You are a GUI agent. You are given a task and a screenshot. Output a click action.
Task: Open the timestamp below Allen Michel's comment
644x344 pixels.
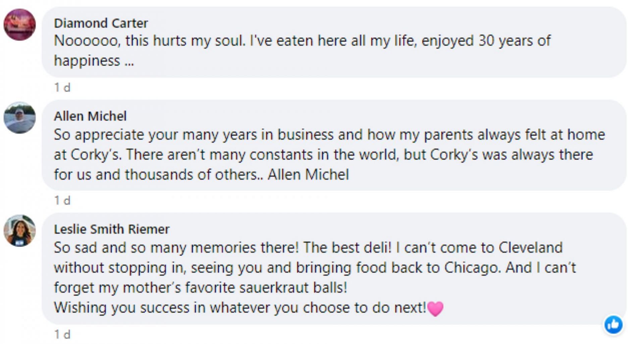tap(62, 201)
